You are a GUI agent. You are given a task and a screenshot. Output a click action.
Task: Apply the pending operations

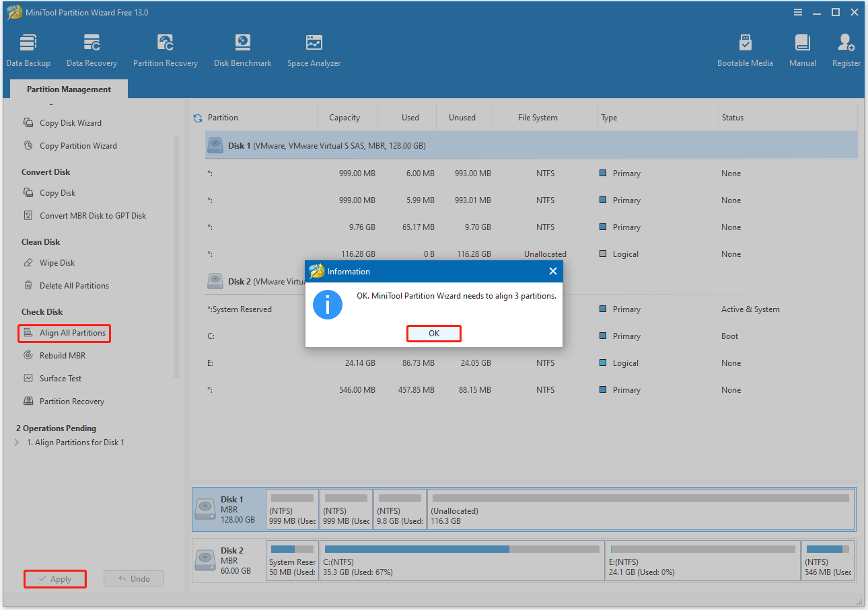pyautogui.click(x=55, y=578)
